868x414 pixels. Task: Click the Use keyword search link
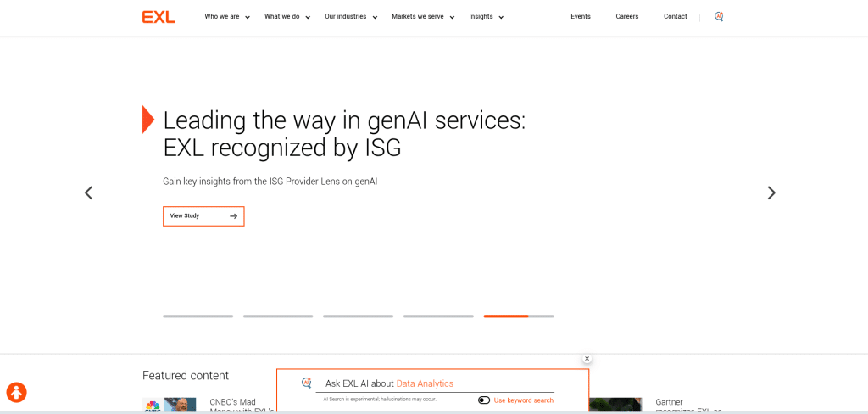pos(523,400)
